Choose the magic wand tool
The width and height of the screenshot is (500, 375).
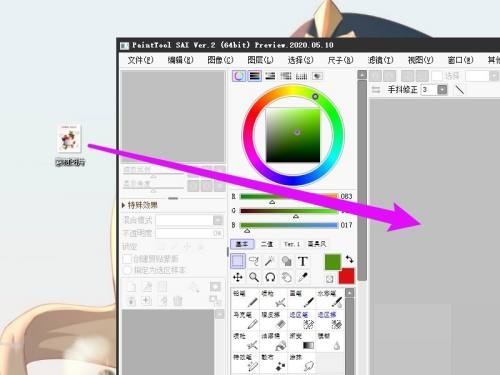click(x=270, y=261)
